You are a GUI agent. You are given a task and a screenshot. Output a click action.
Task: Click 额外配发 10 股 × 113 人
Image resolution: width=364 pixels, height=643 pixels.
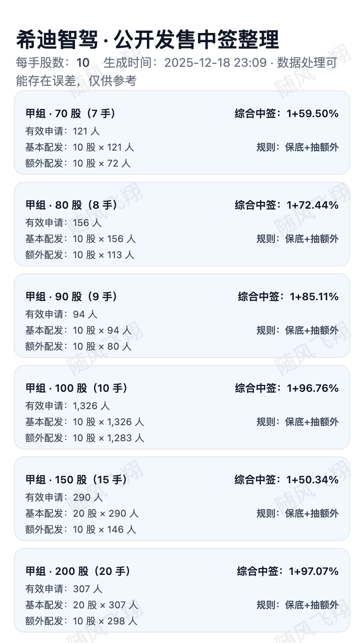(80, 255)
